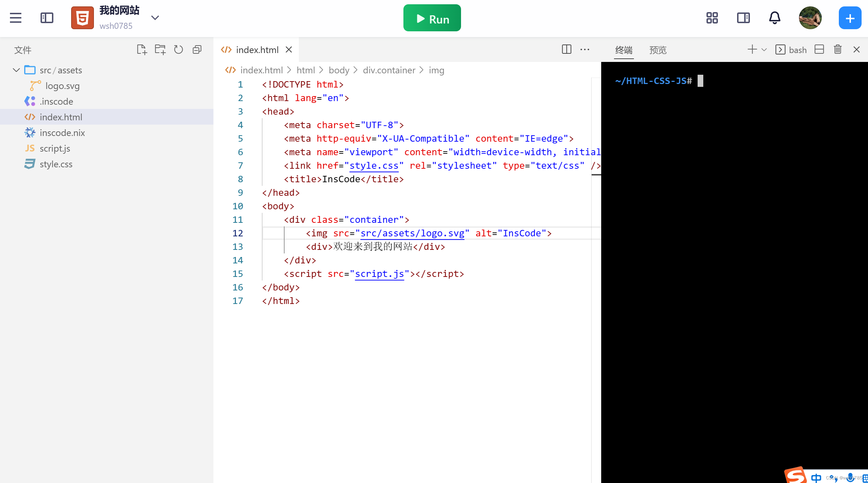Screen dimensions: 868x483
Task: Open notifications bell
Action: click(775, 18)
